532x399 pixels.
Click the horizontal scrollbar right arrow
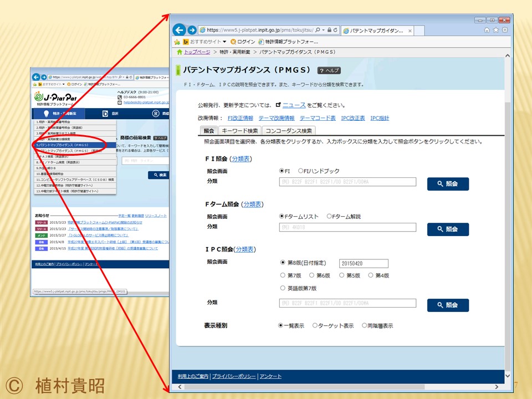click(x=497, y=387)
